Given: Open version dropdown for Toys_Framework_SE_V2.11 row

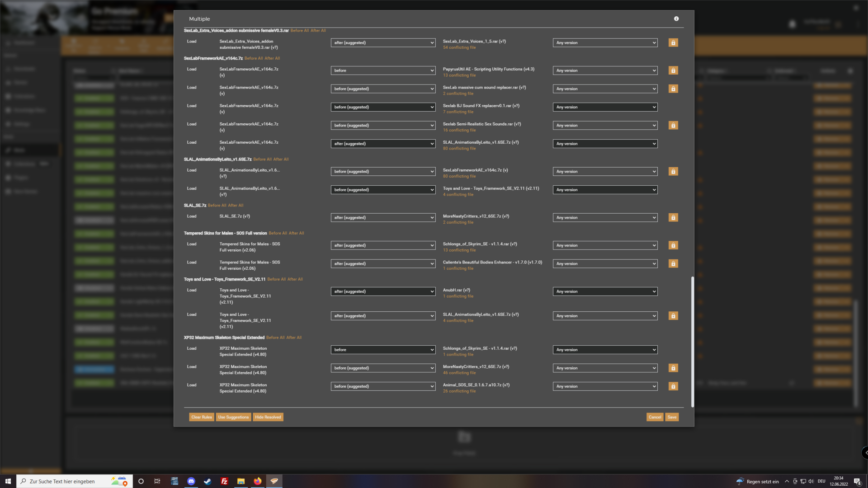Looking at the screenshot, I should [605, 190].
